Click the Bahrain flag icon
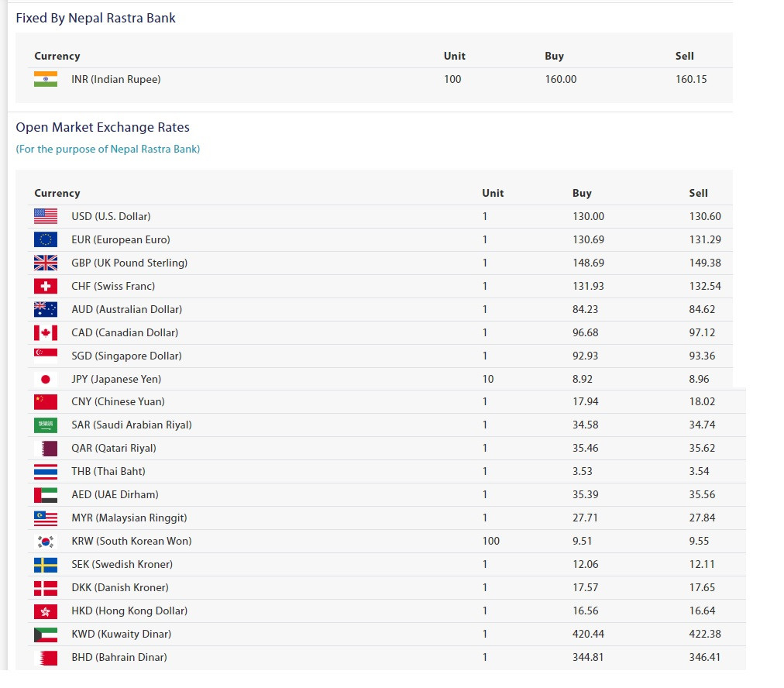 (46, 658)
